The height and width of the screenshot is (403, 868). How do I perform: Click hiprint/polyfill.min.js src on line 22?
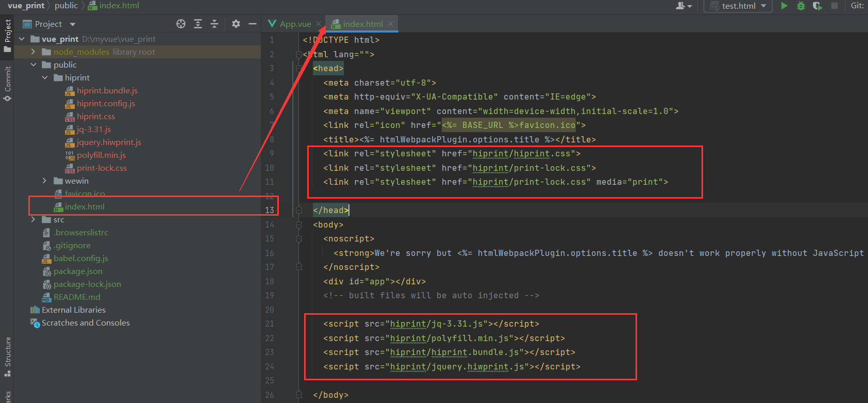tap(449, 338)
